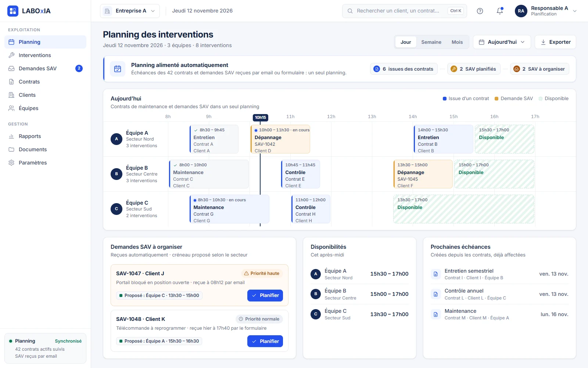Screen dimensions: 588x368
Task: Click the Priorité haute badge on SAV-1047
Action: click(x=262, y=273)
